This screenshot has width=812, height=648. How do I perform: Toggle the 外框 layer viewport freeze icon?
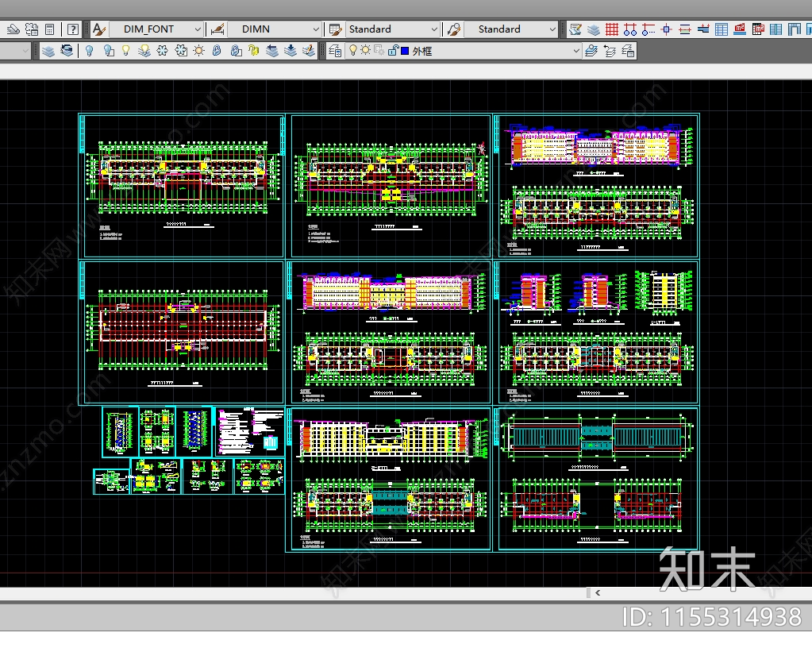click(x=379, y=51)
